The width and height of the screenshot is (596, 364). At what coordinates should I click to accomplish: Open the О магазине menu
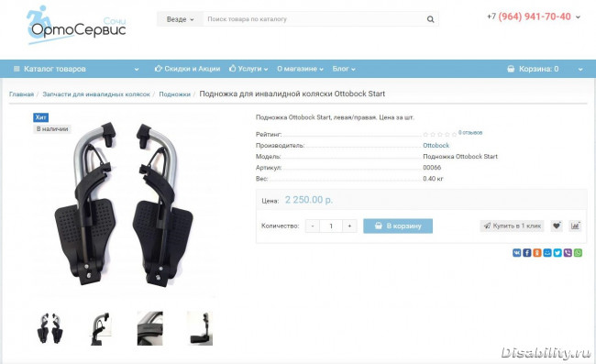tap(300, 69)
